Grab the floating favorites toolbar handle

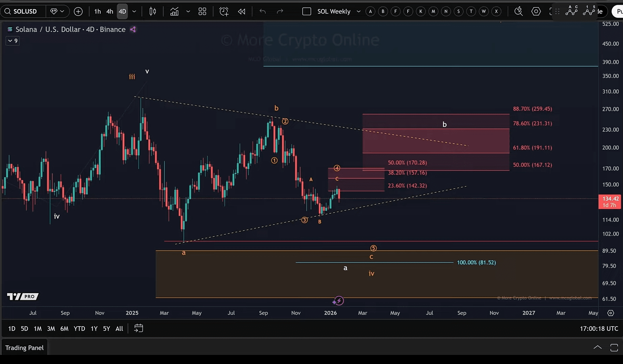[557, 11]
